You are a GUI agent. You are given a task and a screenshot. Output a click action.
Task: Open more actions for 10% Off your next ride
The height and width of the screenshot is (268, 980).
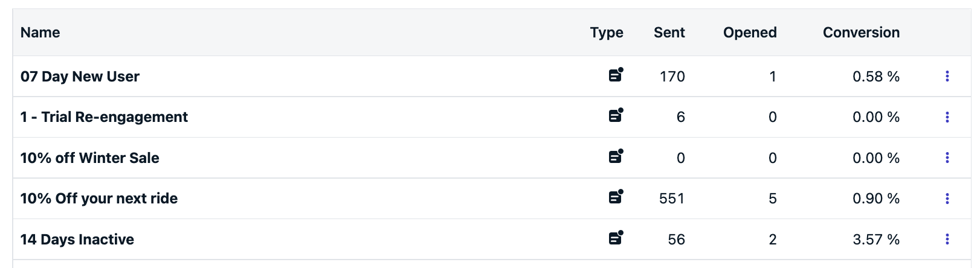coord(947,199)
